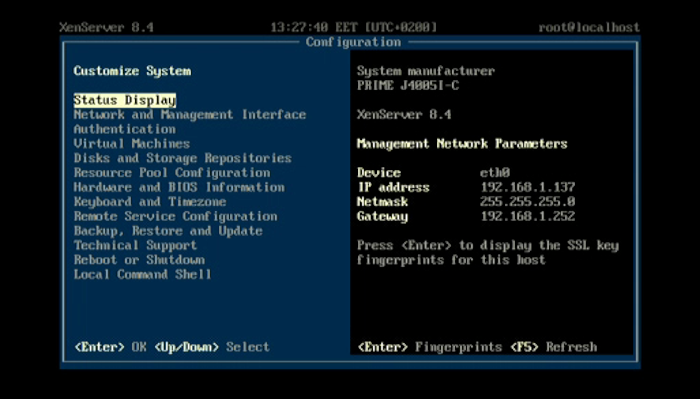This screenshot has width=700, height=399.
Task: Click the SSL key fingerprints instruction text
Action: click(488, 253)
